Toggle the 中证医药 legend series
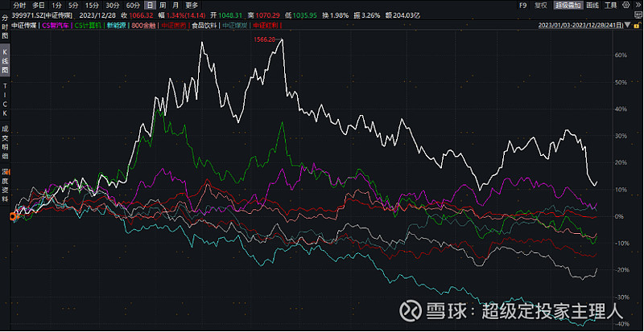Screen dimensions: 644x332 [x=174, y=25]
